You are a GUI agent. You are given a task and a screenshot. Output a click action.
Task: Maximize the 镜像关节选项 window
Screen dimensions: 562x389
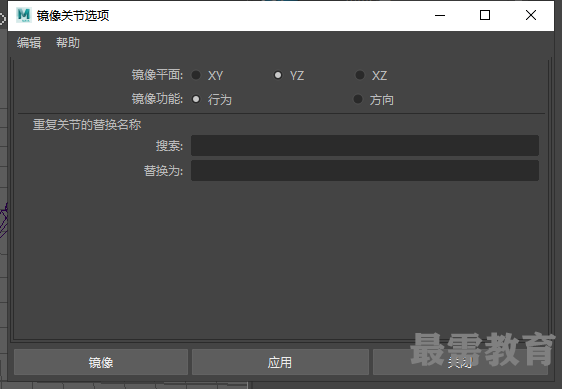tap(485, 15)
